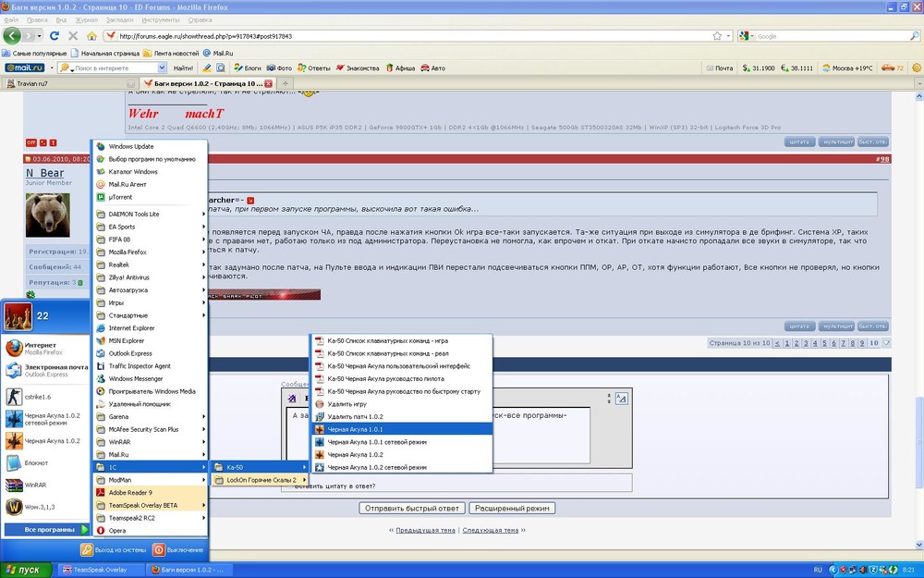Viewport: 924px width, 578px height.
Task: Open Outlook Express in programs list
Action: pyautogui.click(x=151, y=353)
